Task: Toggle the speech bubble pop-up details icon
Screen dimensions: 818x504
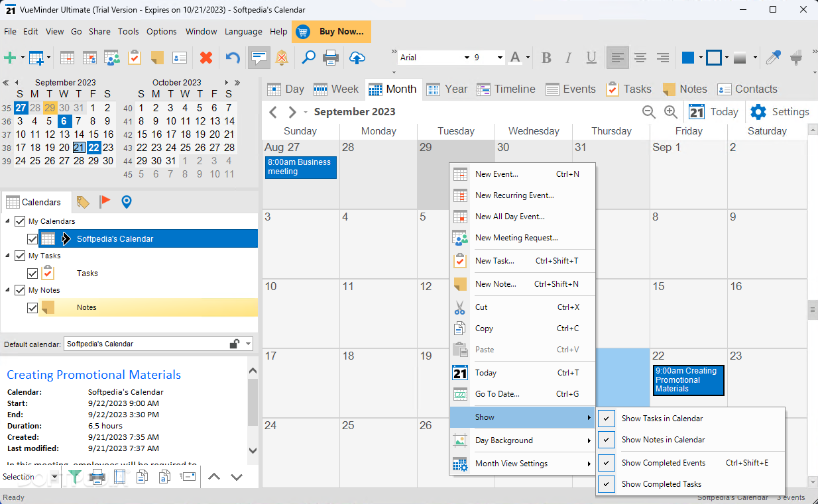Action: [x=259, y=58]
